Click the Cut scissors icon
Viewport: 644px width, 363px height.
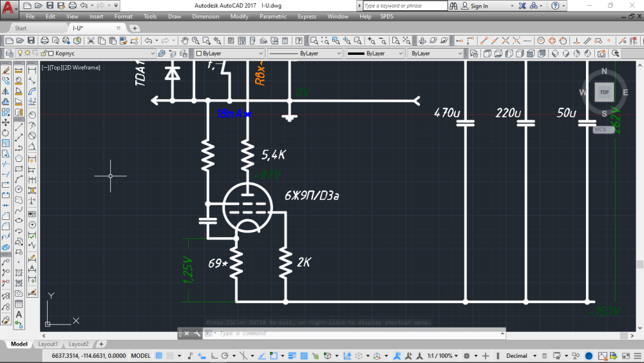coord(91,41)
